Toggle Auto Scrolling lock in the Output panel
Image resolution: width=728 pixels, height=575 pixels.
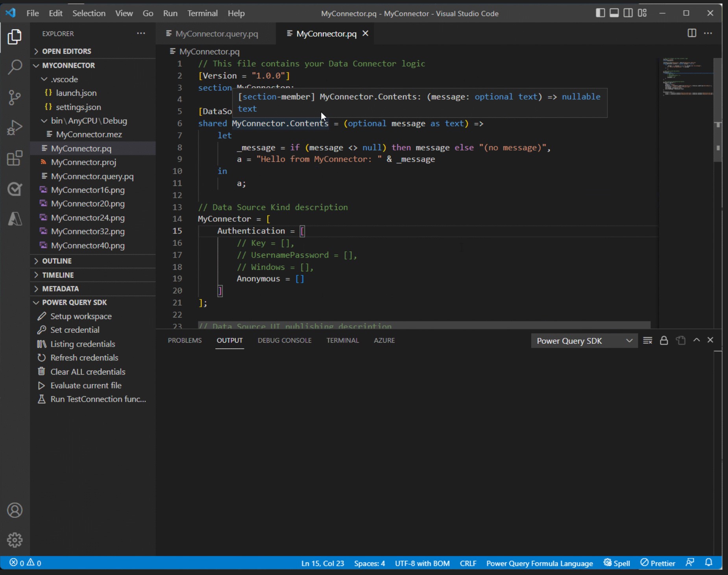(664, 340)
